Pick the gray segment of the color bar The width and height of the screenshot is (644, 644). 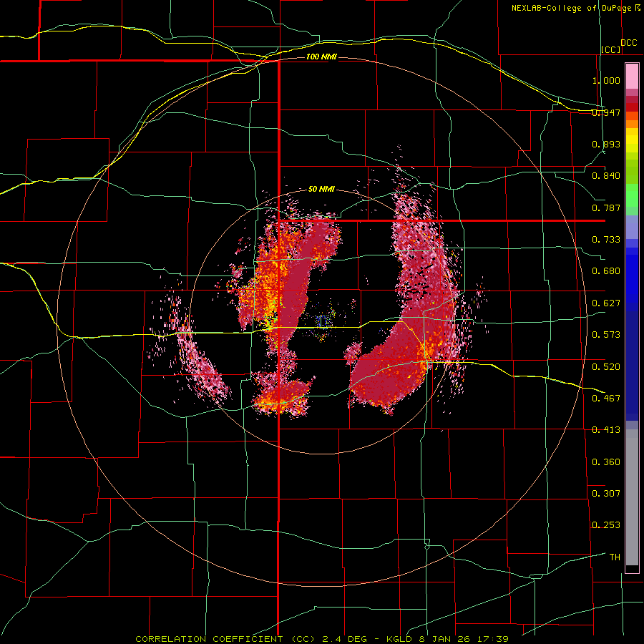pos(632,497)
